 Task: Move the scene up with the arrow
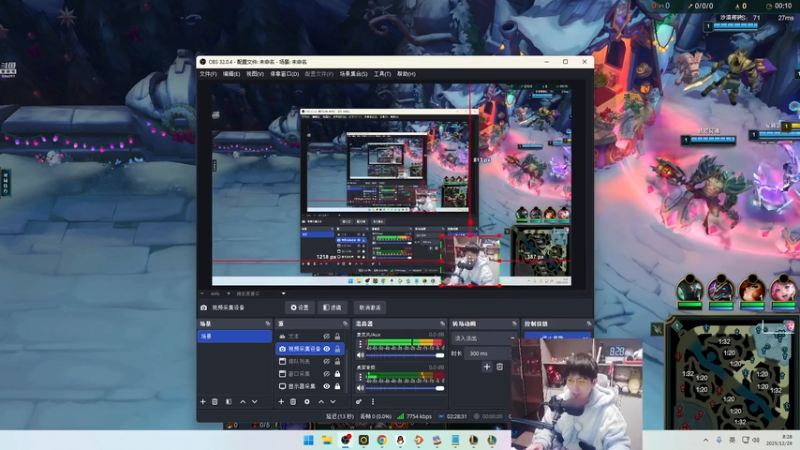(x=243, y=402)
